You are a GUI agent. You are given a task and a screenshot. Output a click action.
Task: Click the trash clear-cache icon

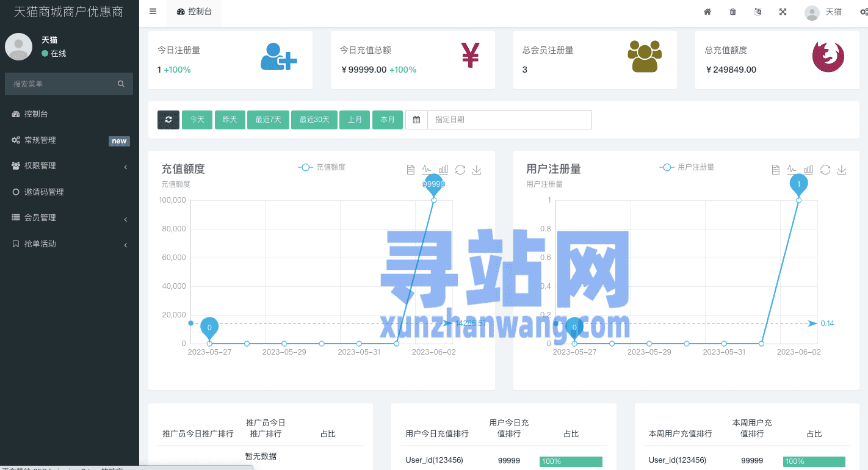pyautogui.click(x=732, y=12)
